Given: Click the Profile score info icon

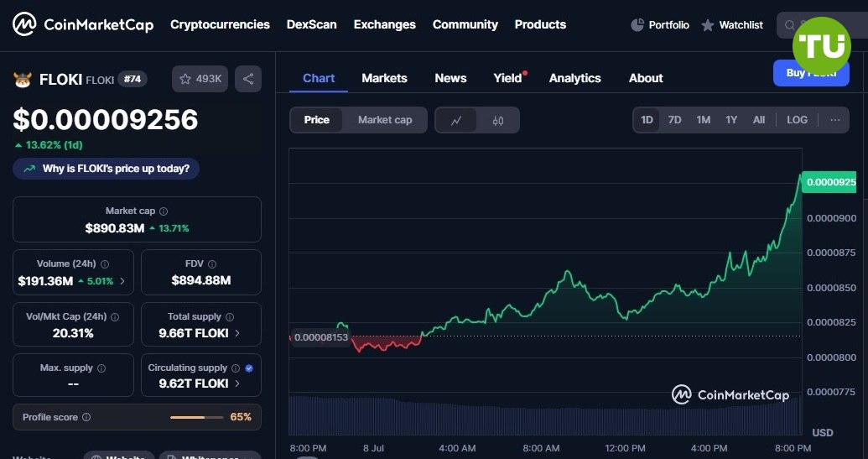Looking at the screenshot, I should pos(86,417).
